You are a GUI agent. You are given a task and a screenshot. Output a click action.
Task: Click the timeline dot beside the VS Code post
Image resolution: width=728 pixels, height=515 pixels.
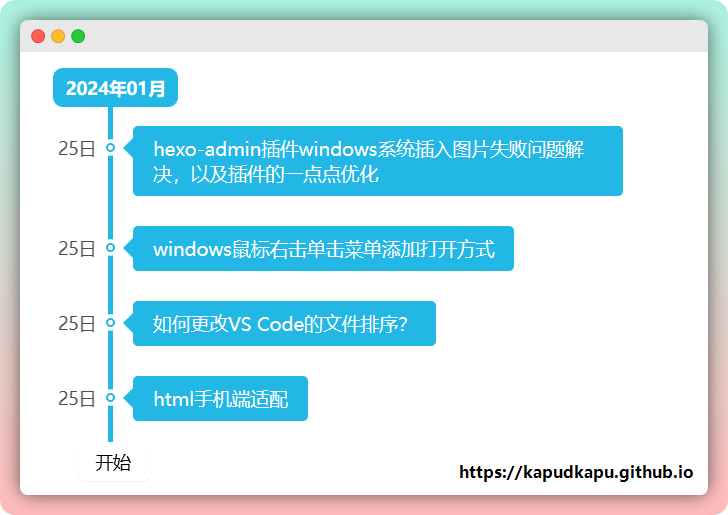pos(110,323)
